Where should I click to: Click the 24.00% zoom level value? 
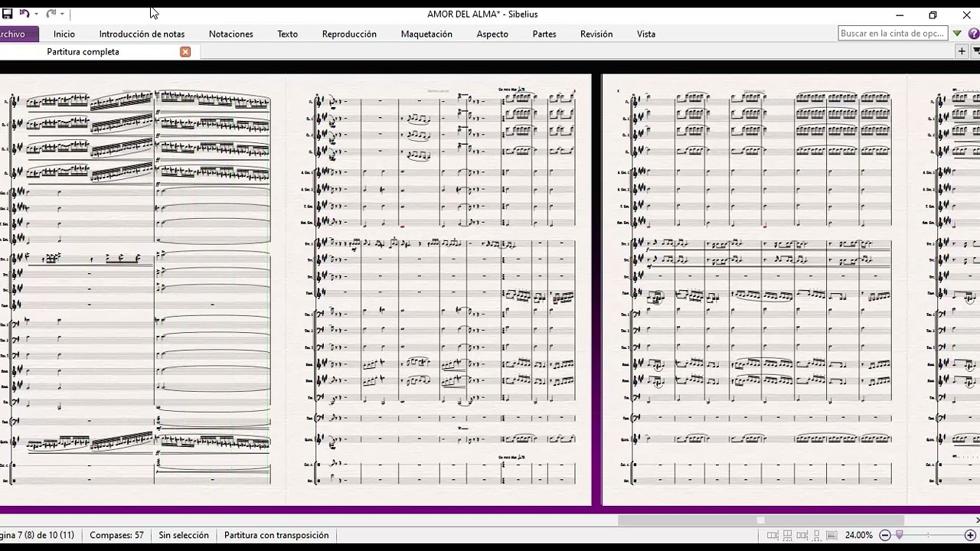click(859, 535)
